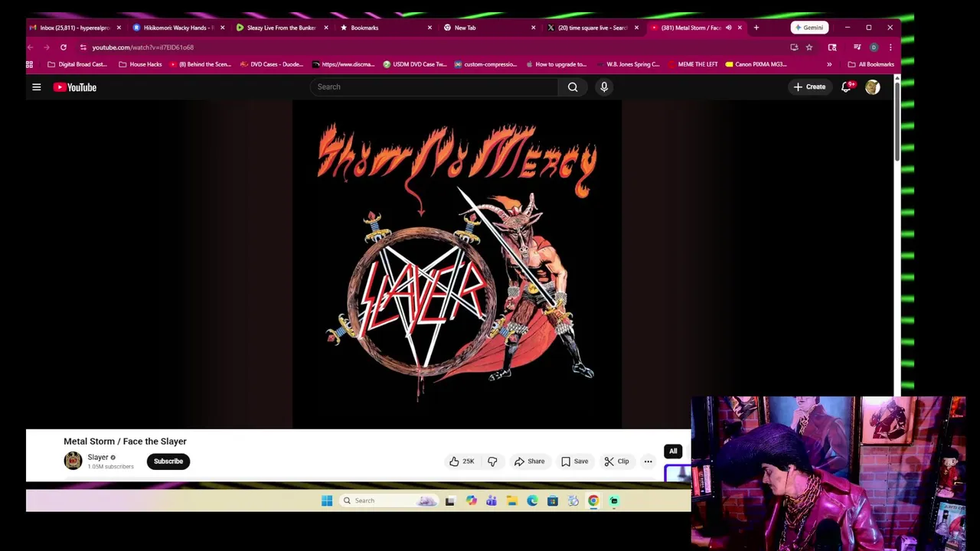Start voice search with microphone icon
Image resolution: width=980 pixels, height=551 pixels.
coord(604,87)
